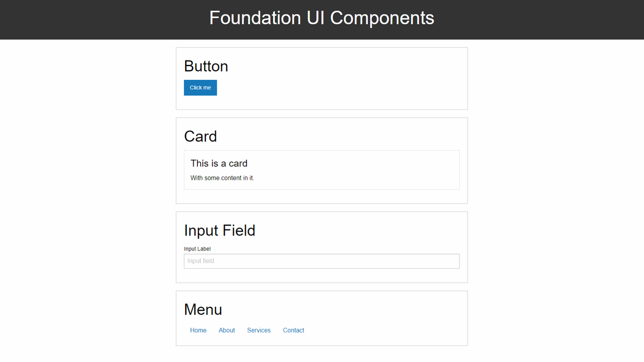Screen dimensions: 644x362
Task: Go to the Services menu link
Action: coord(259,330)
